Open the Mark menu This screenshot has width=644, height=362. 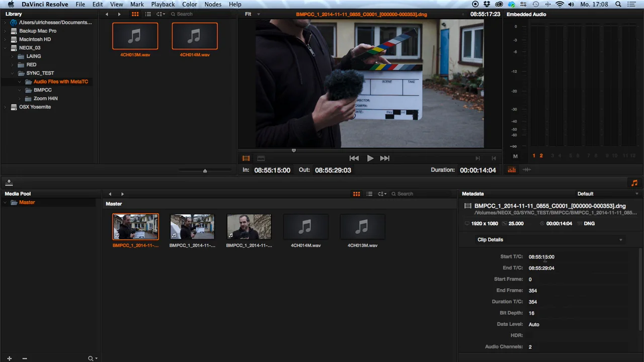(x=137, y=4)
